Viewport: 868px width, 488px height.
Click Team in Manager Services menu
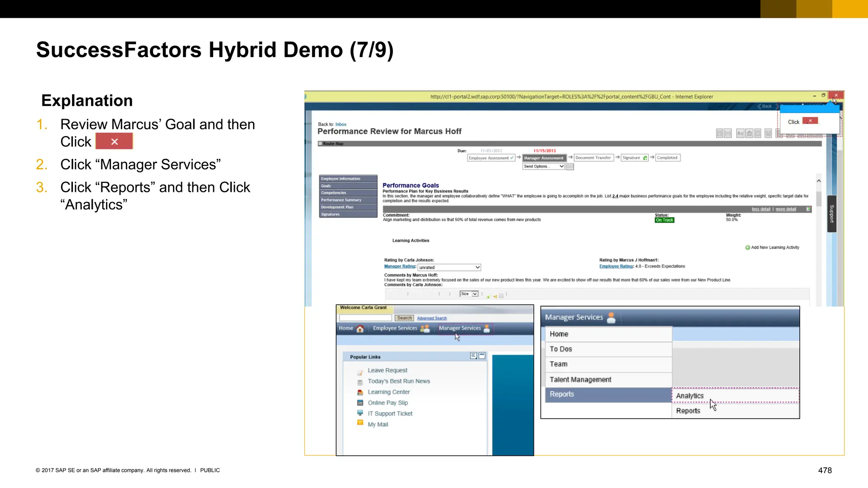[608, 364]
